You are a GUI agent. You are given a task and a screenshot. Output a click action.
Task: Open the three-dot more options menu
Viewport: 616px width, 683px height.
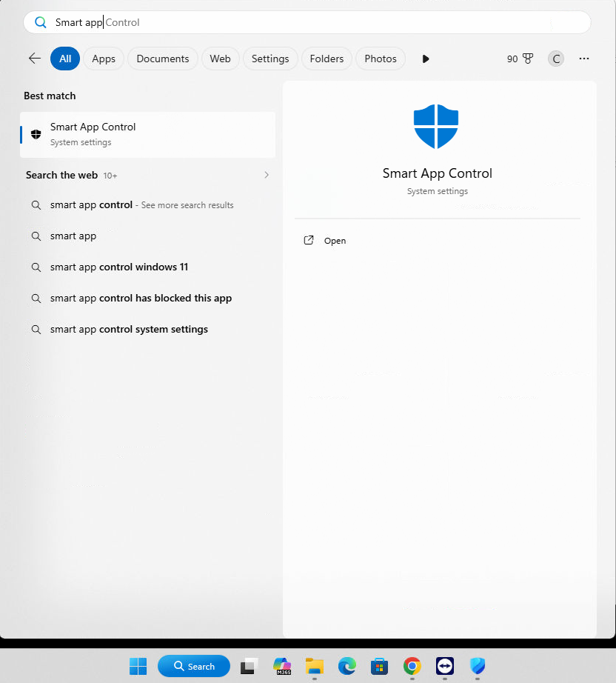[x=584, y=59]
